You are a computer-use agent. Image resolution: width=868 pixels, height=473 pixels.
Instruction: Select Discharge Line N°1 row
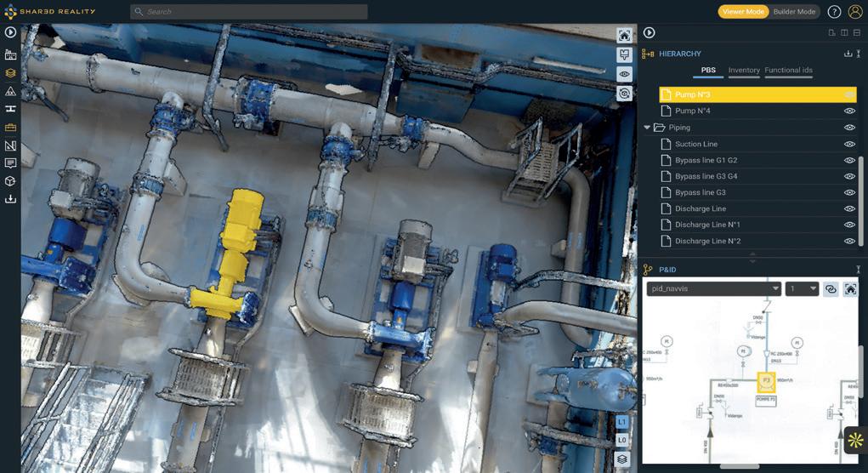[x=757, y=225]
